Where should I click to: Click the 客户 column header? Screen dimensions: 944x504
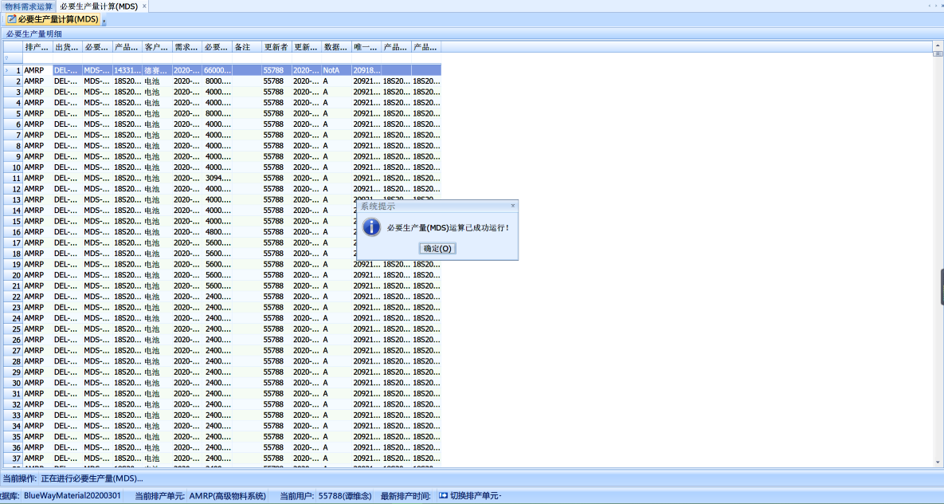click(x=156, y=47)
